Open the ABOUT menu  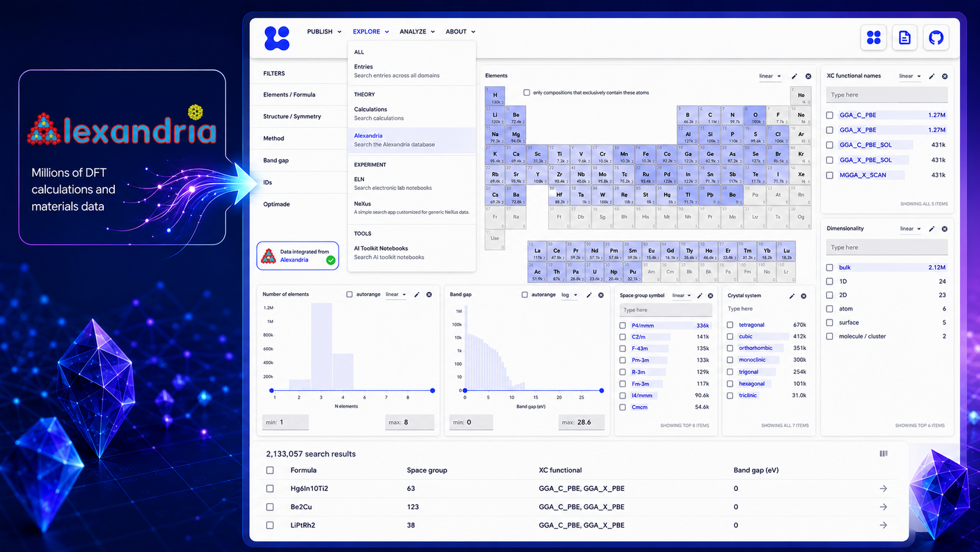pos(460,32)
